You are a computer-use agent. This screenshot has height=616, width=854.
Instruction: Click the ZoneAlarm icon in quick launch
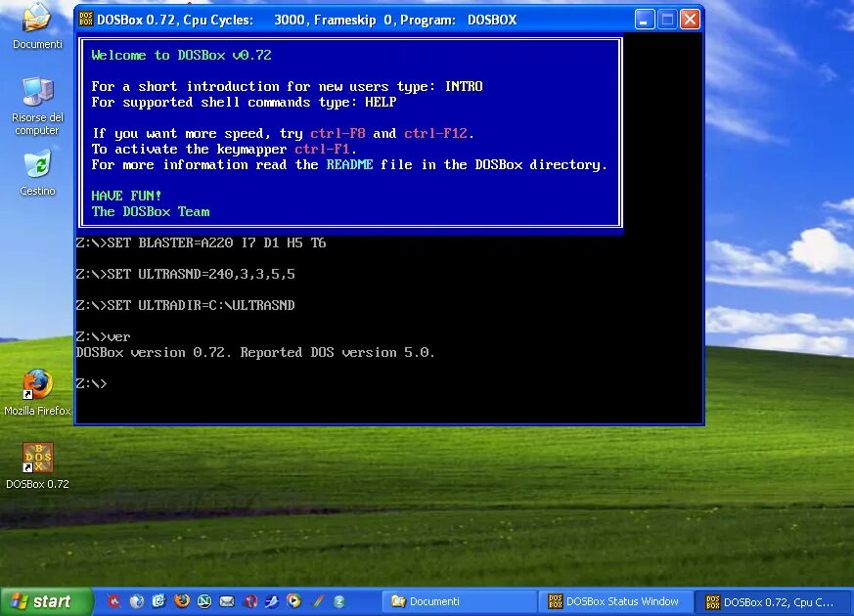pyautogui.click(x=338, y=601)
